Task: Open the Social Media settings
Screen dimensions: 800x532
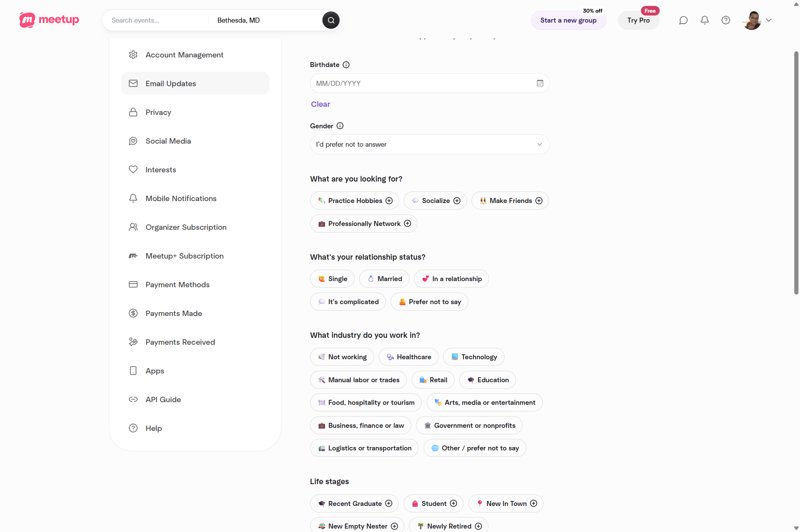Action: click(x=195, y=141)
